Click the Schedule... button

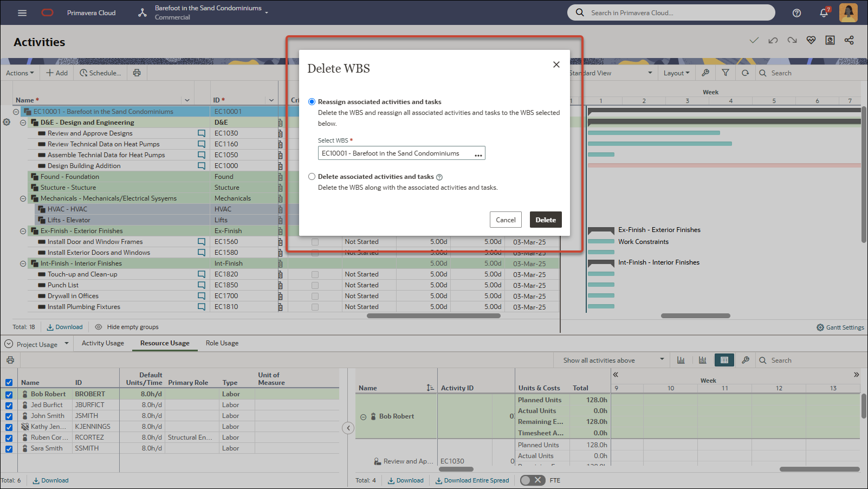coord(100,73)
